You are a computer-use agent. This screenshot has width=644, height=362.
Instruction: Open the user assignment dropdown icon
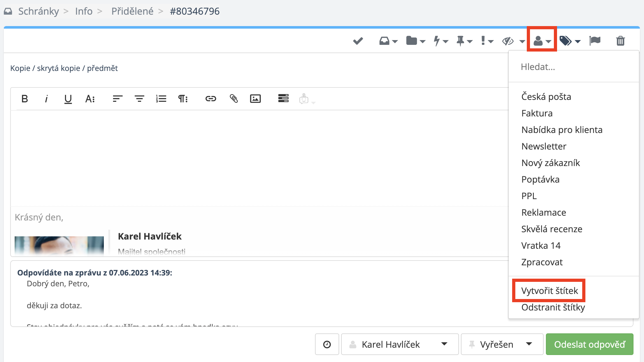click(x=542, y=41)
